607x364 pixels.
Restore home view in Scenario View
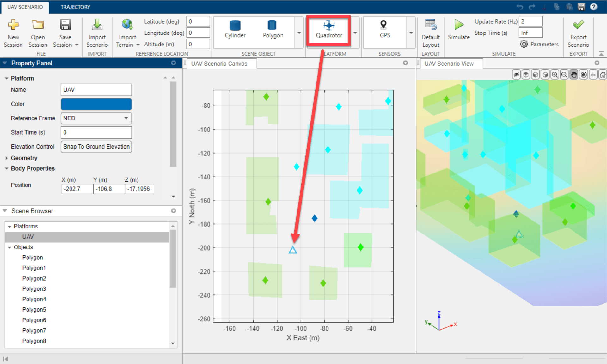tap(603, 75)
